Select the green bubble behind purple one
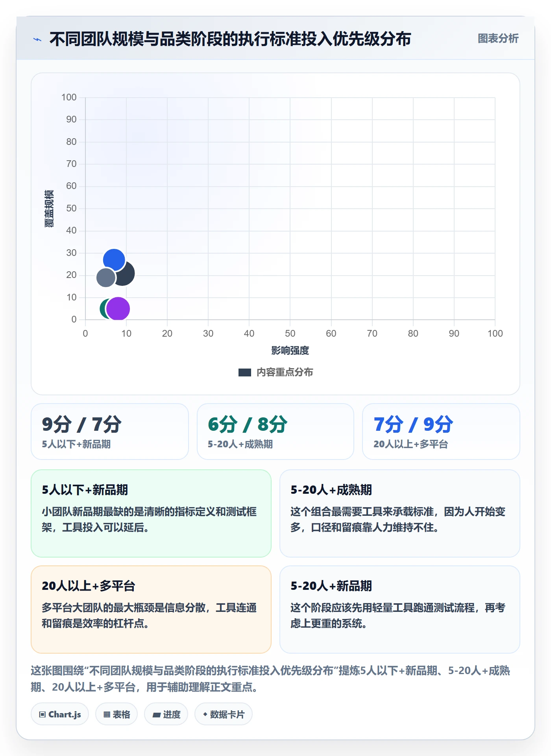This screenshot has height=756, width=551. 103,308
